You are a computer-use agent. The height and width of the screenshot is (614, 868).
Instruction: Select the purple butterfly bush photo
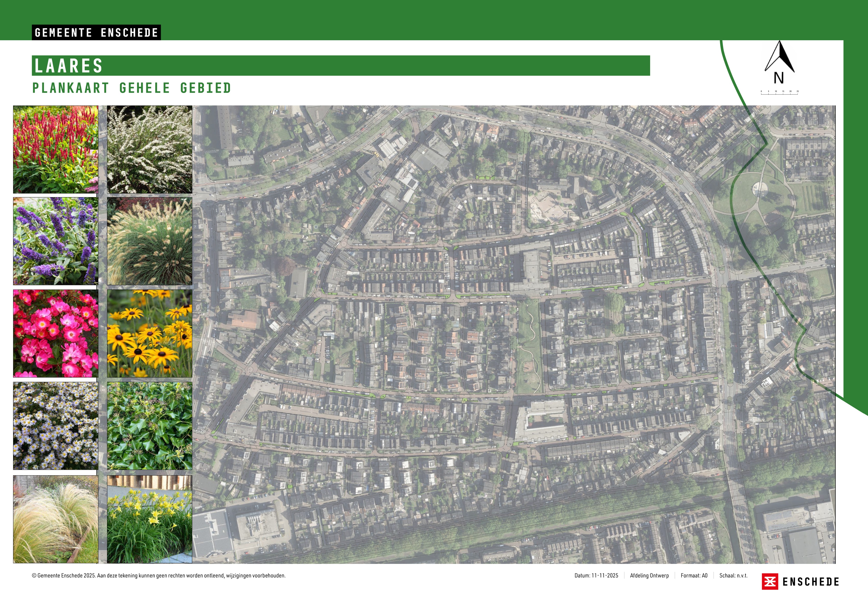click(x=56, y=241)
